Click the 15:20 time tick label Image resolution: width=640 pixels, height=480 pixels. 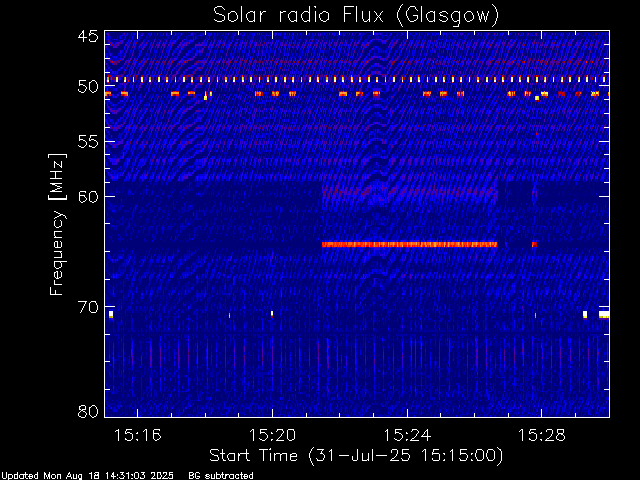(x=272, y=436)
